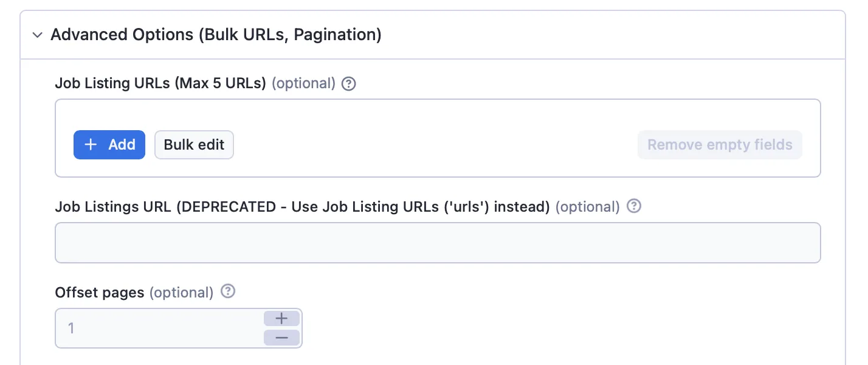Screen dimensions: 868x365
Task: Show help tooltip for deprecated Job Listings URL
Action: click(x=634, y=206)
